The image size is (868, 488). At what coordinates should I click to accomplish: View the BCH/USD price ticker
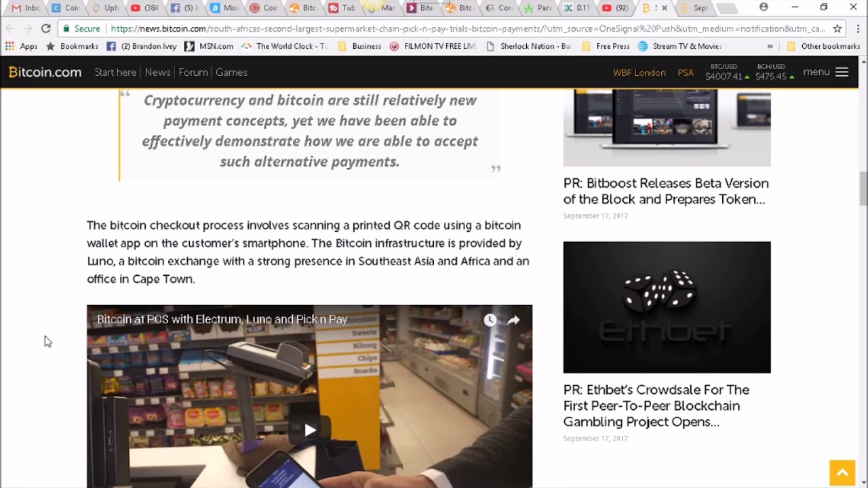pos(774,73)
